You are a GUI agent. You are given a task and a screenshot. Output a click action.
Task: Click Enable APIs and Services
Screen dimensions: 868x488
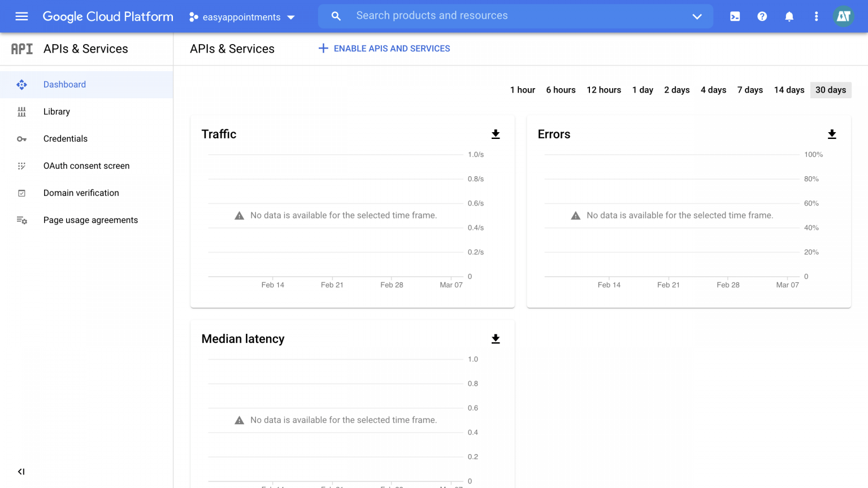[384, 49]
